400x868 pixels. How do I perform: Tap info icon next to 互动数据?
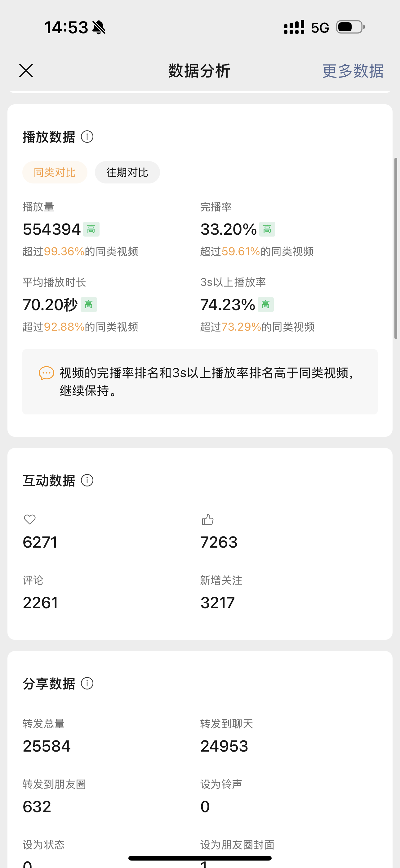click(x=87, y=481)
